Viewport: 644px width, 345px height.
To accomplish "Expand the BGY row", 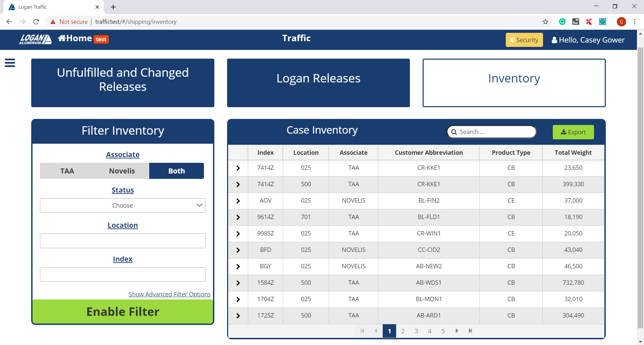I will 238,267.
